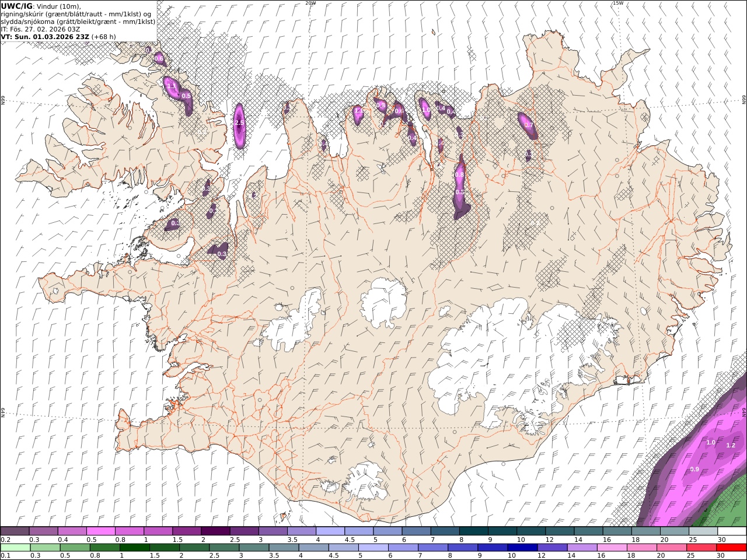The height and width of the screenshot is (560, 747).
Task: Click the bright magenta 0.5 snow legend swatch
Action: [x=100, y=531]
